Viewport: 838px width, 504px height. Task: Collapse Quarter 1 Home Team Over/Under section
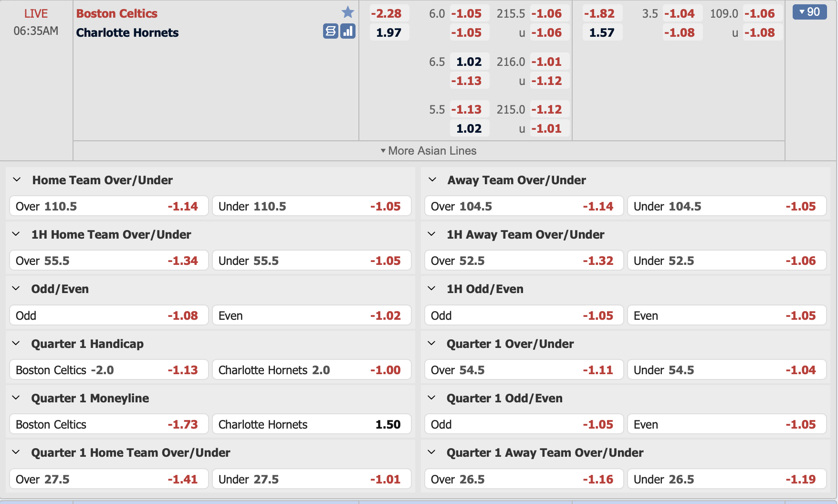click(x=16, y=452)
